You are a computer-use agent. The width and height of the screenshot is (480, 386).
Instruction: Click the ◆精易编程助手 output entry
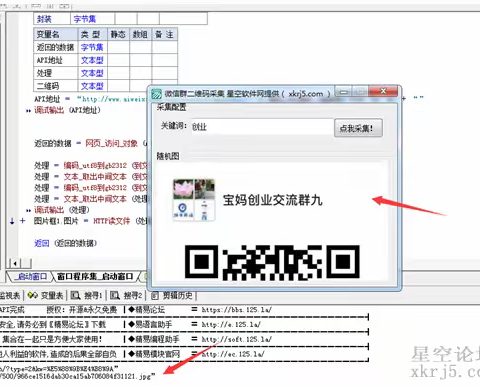(x=154, y=339)
